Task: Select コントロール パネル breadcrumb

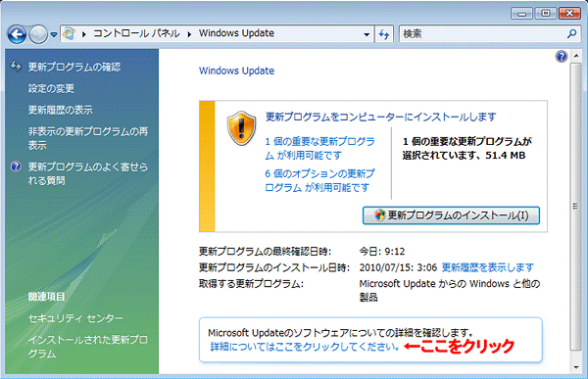Action: (x=136, y=33)
